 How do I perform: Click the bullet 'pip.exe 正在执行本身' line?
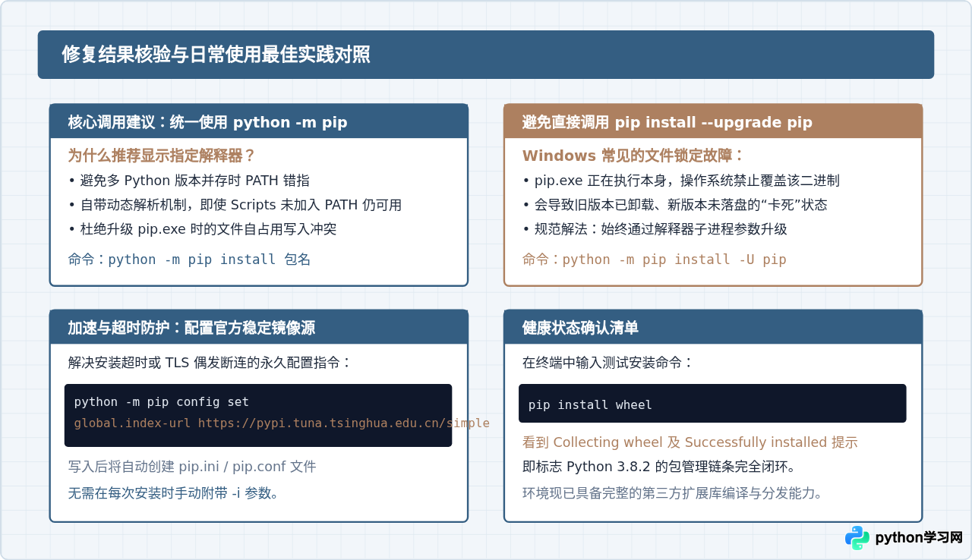681,181
